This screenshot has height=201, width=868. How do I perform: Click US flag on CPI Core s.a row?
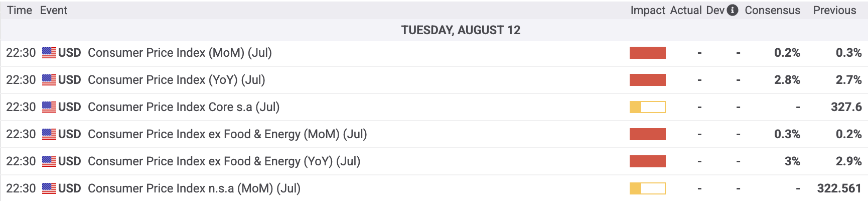pyautogui.click(x=49, y=107)
